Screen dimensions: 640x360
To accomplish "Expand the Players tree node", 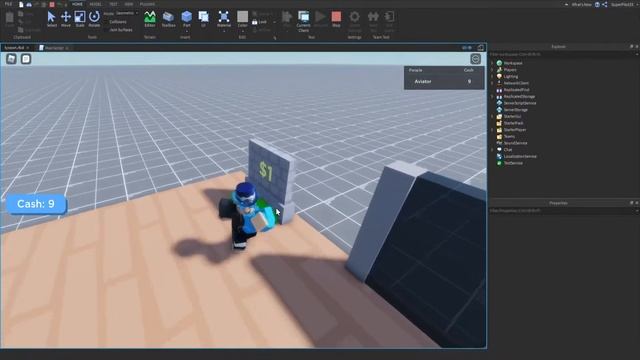I will (x=492, y=70).
